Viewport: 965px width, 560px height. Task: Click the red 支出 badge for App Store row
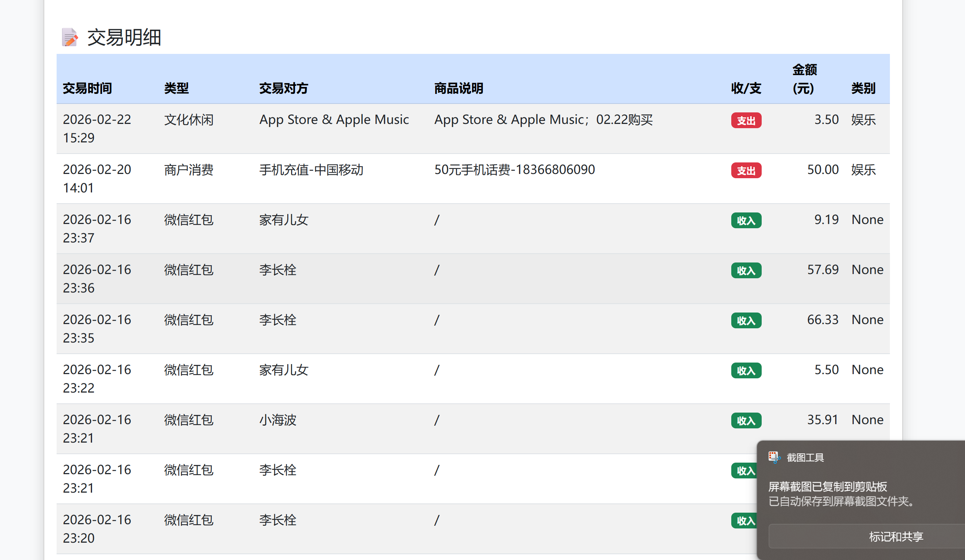click(746, 120)
